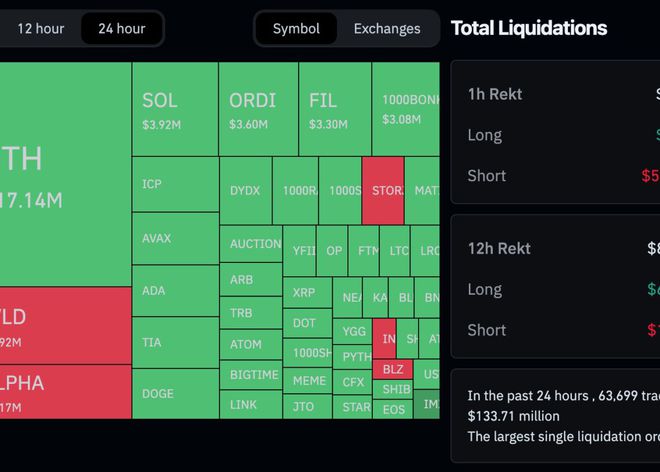660x472 pixels.
Task: Select the FIL $3.30M tile
Action: (x=335, y=109)
